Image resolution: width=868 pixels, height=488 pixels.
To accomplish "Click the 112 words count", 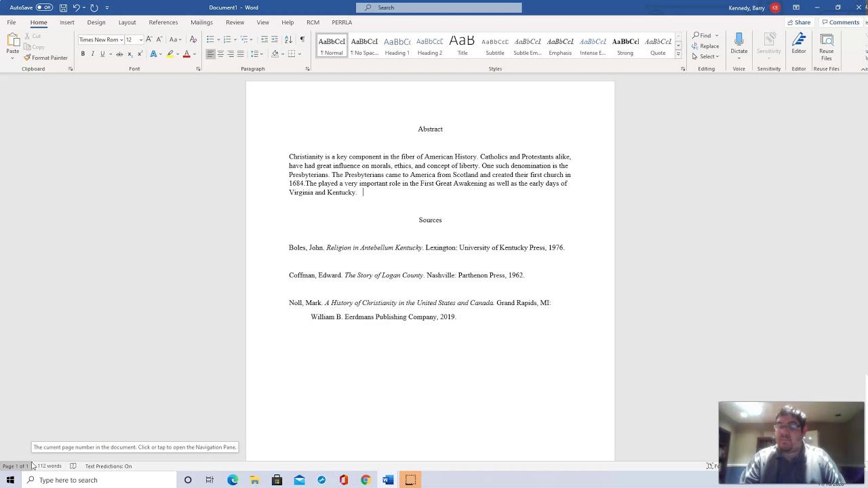I will coord(50,466).
